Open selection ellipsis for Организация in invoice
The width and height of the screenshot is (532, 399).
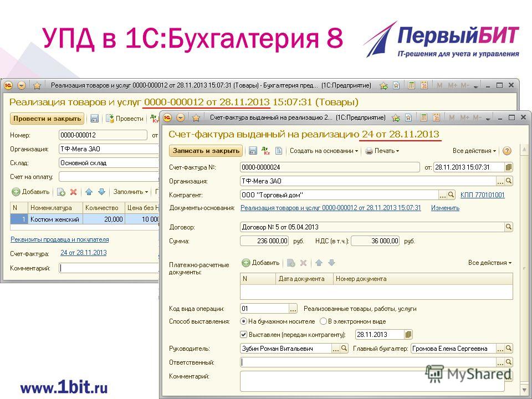point(500,181)
